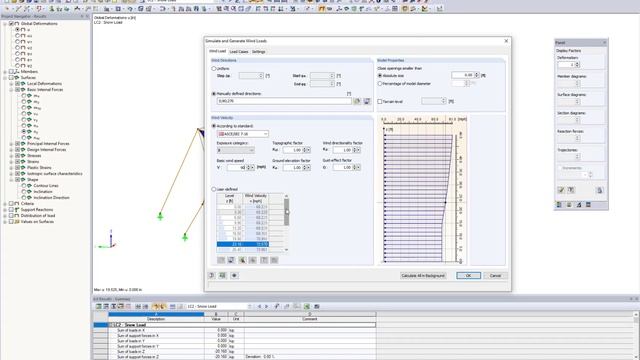Open the Exposure category dropdown
This screenshot has height=360, width=640.
click(236, 150)
